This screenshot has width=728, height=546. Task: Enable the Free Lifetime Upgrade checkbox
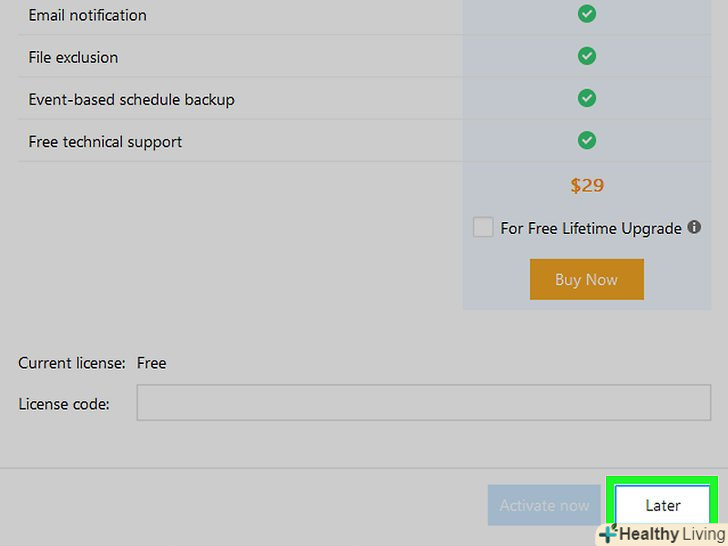(x=483, y=228)
